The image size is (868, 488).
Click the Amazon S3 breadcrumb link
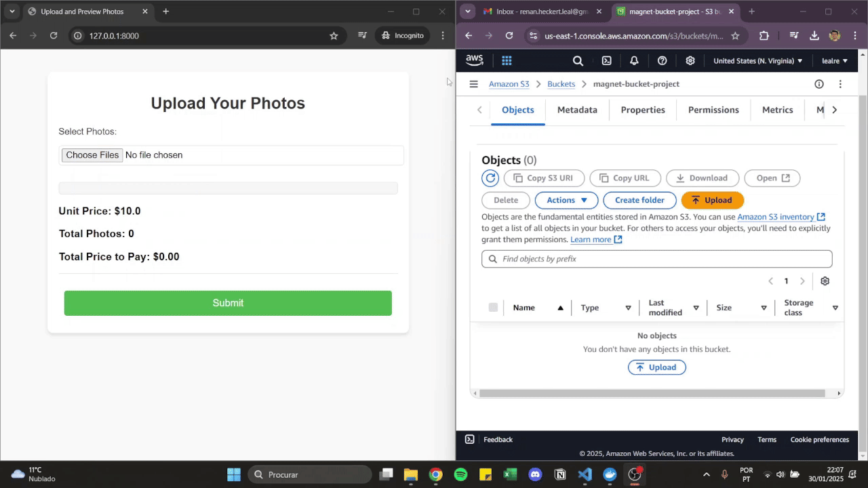coord(509,84)
